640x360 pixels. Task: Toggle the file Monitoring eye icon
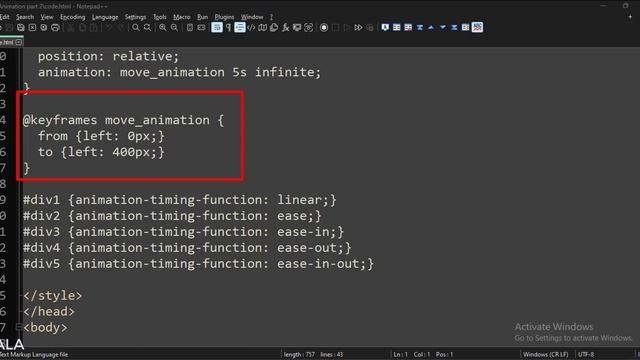309,27
